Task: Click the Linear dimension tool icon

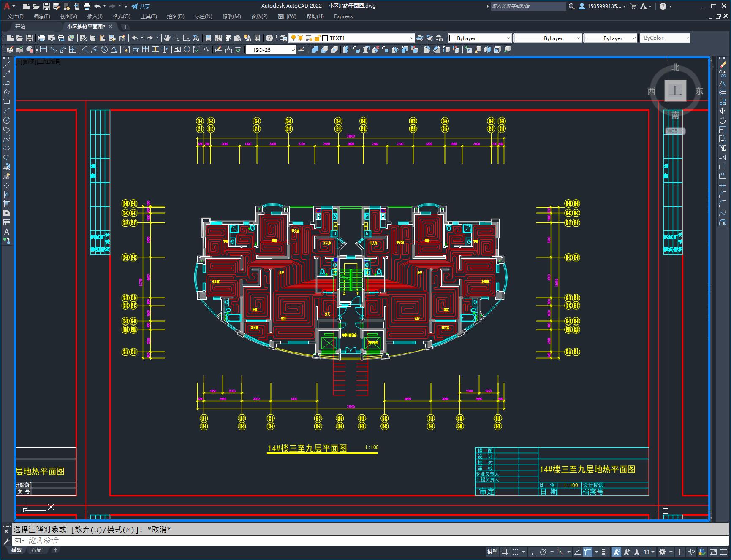Action: tap(43, 49)
